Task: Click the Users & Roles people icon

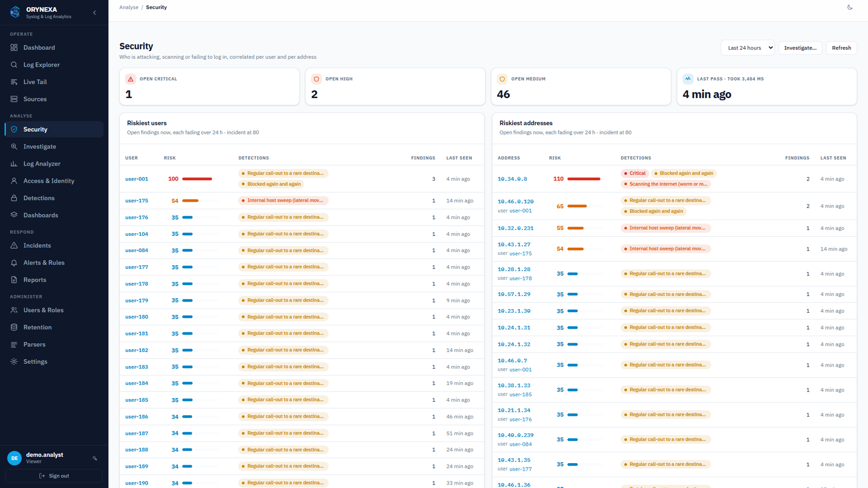Action: tap(14, 310)
